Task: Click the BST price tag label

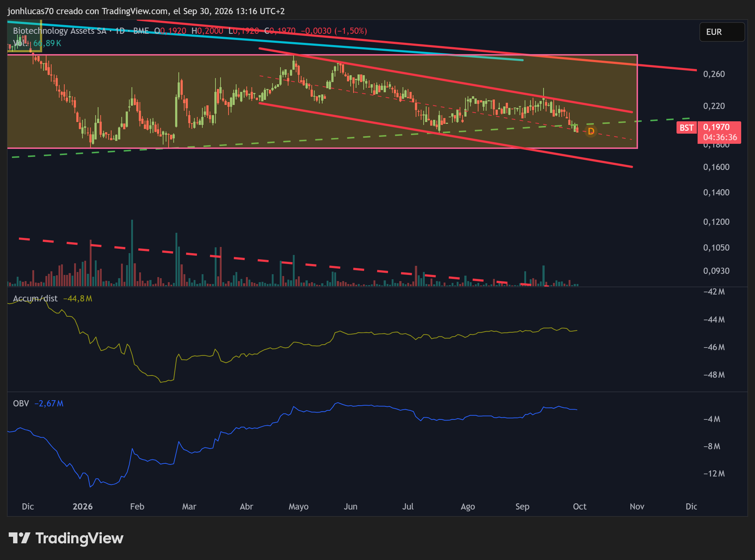Action: click(686, 128)
